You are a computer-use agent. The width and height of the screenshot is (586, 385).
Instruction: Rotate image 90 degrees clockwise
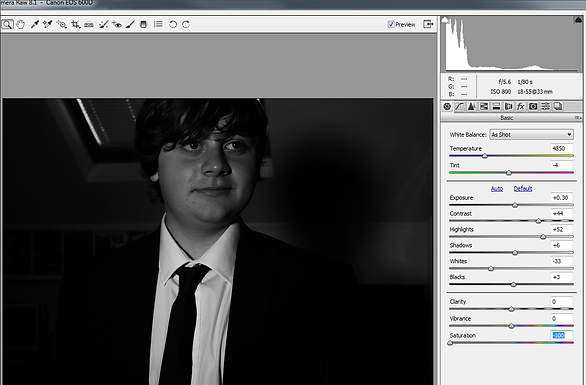(x=186, y=24)
